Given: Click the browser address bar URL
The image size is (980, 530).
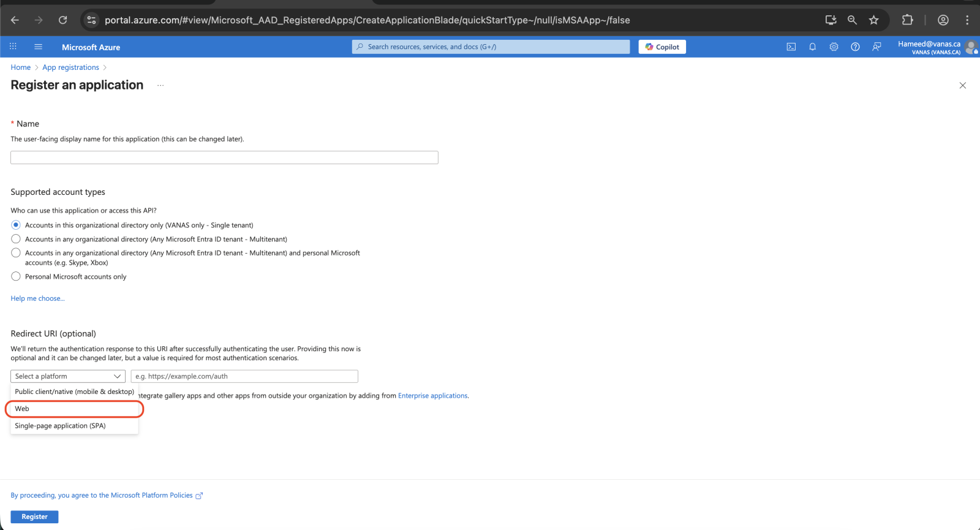Looking at the screenshot, I should coord(367,20).
